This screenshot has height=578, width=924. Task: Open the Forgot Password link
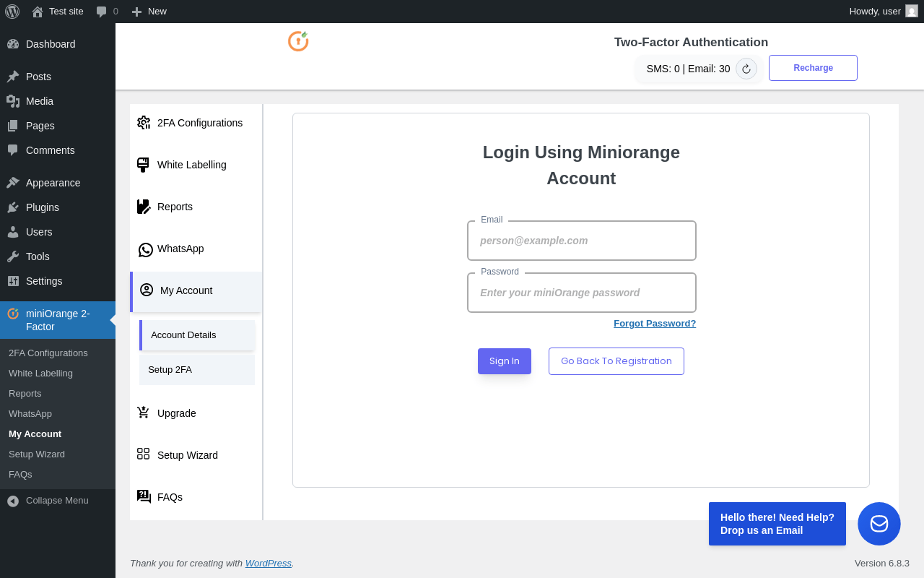(x=655, y=323)
